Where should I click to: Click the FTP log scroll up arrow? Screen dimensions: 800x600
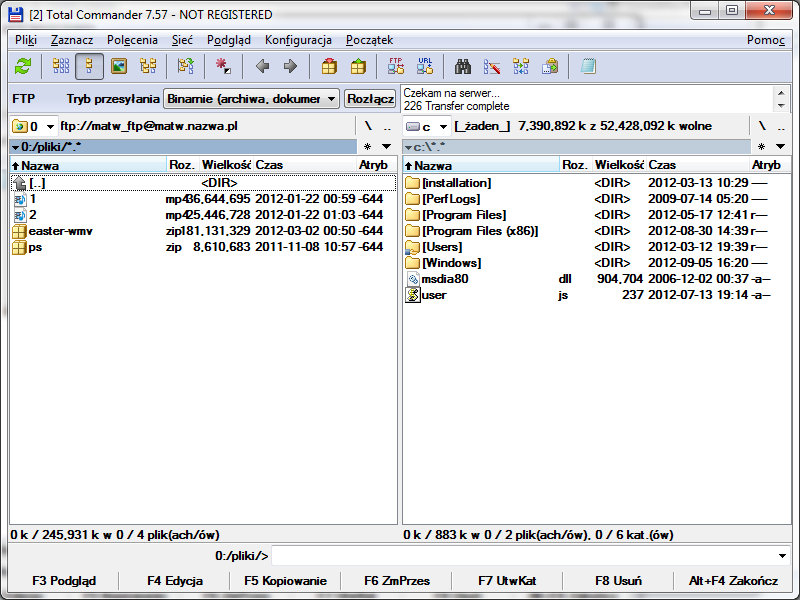tap(781, 93)
